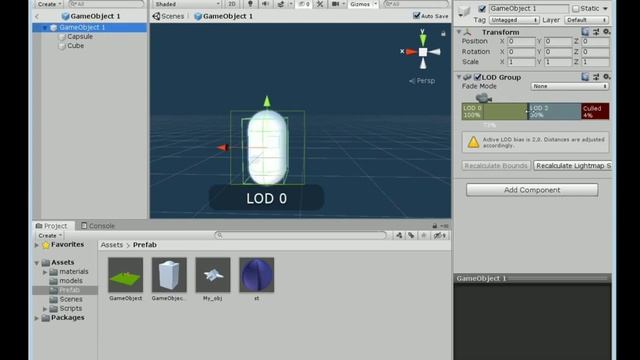
Task: Click green Y axis cone on orientation gizmo
Action: [423, 40]
